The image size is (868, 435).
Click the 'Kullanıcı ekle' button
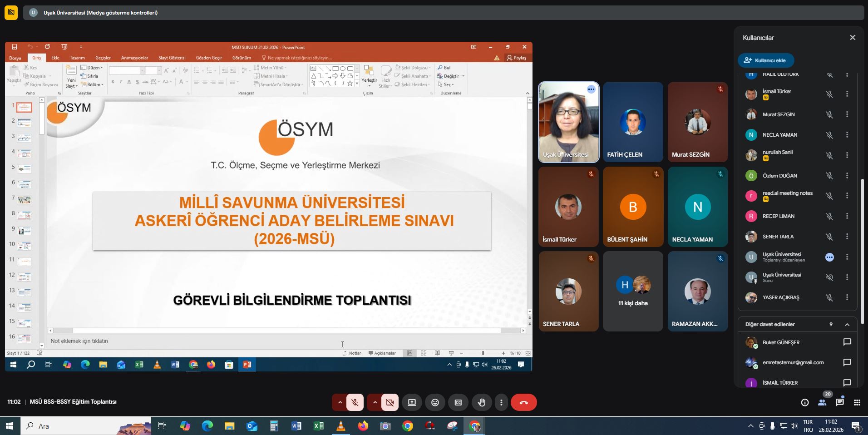[x=765, y=60]
